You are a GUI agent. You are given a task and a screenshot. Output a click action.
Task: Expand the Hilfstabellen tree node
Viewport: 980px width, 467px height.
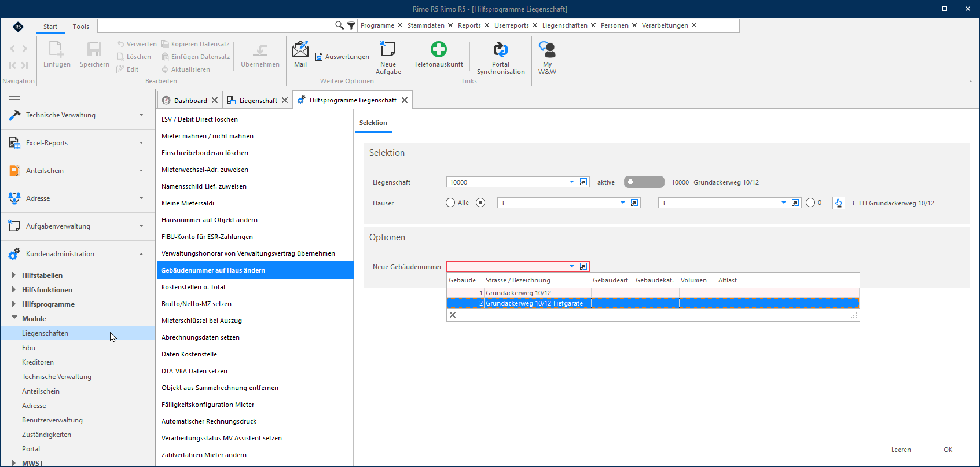pyautogui.click(x=14, y=275)
